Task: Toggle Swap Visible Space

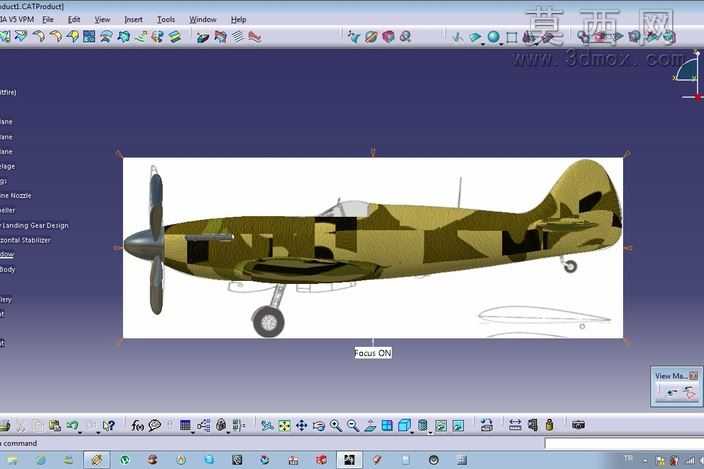Action: (458, 425)
